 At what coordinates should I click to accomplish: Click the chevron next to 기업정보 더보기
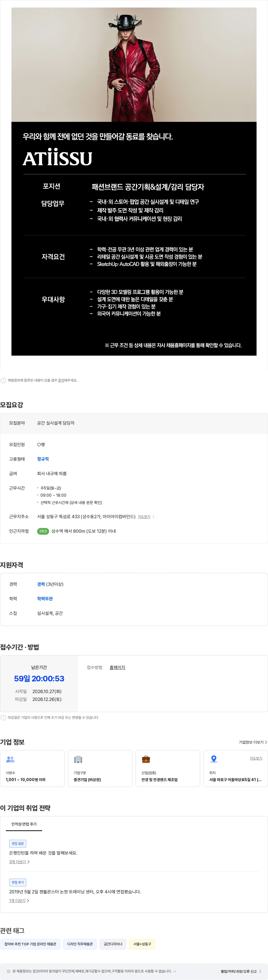[266, 742]
